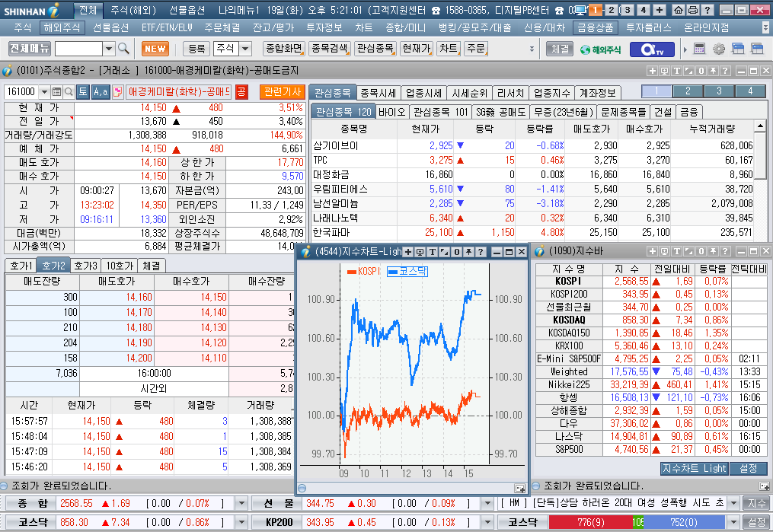
Task: Click the orange NEW badge button
Action: point(155,49)
